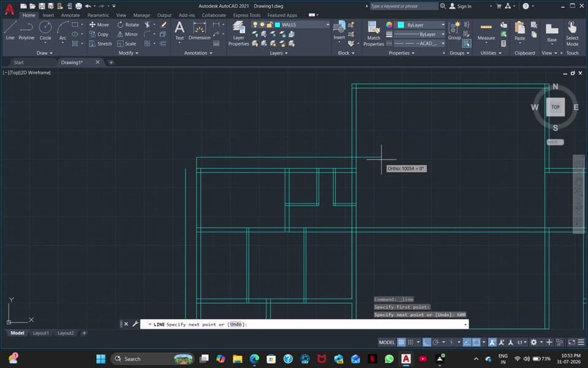Click the ViewCube TOP face
Viewport: 588px width, 368px height.
pos(556,107)
